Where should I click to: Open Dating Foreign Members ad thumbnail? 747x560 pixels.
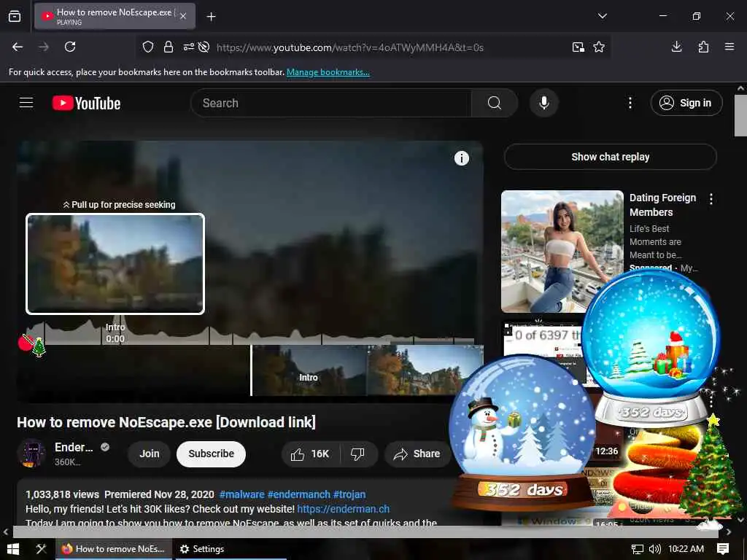[x=562, y=251]
